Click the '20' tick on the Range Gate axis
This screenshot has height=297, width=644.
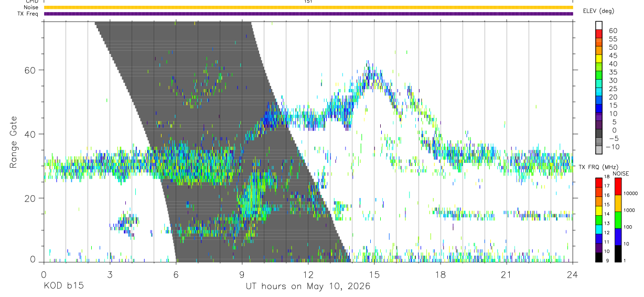[x=30, y=199]
